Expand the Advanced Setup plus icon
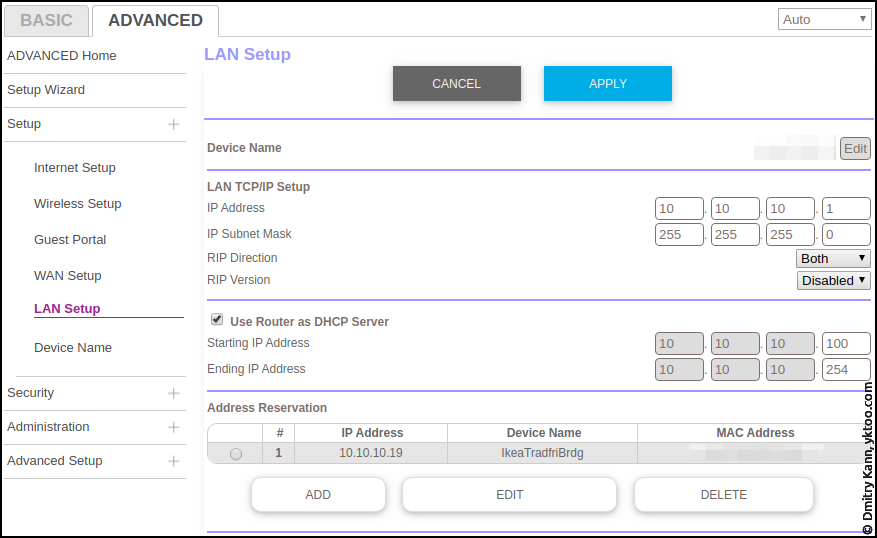The height and width of the screenshot is (538, 877). (x=173, y=461)
